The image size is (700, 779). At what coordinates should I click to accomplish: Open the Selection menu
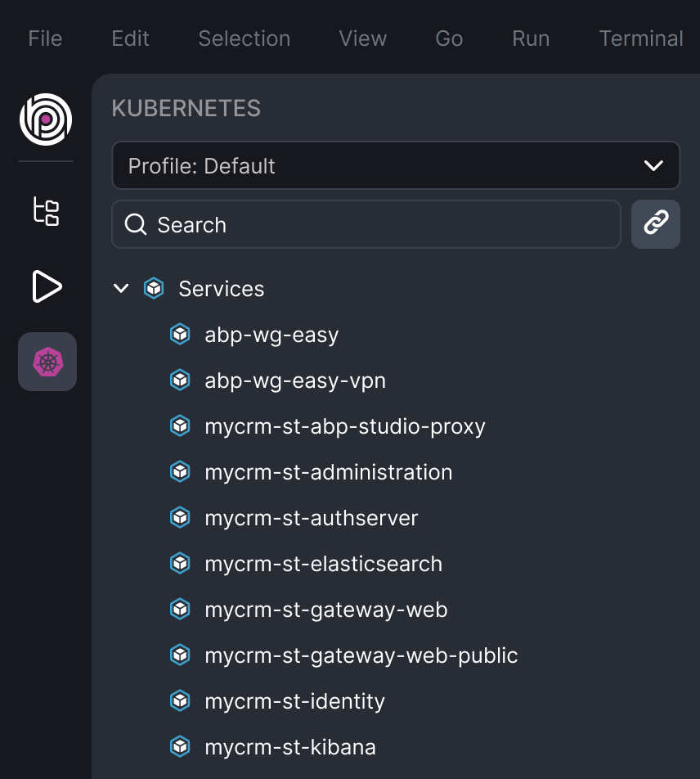click(x=245, y=38)
